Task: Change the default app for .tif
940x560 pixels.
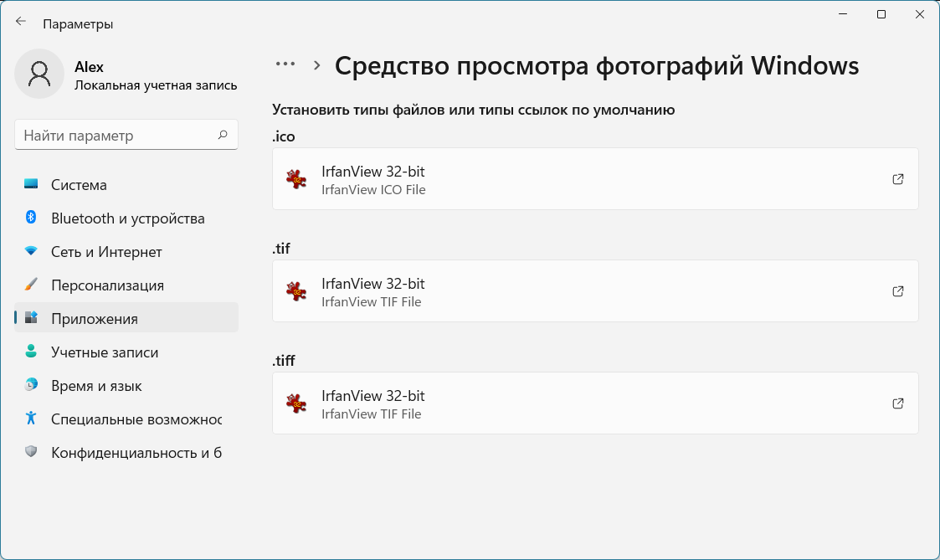Action: (x=595, y=290)
